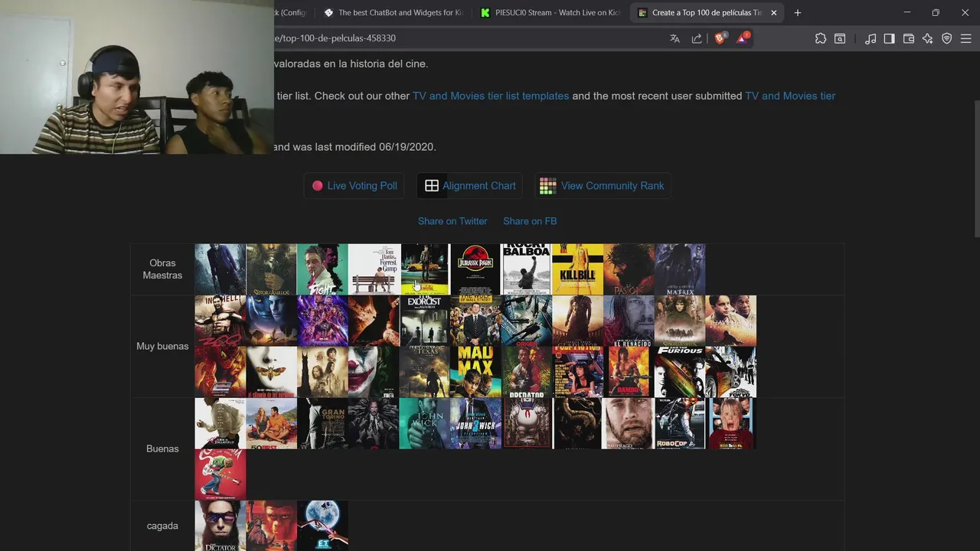Click the cagada tier label

[162, 526]
